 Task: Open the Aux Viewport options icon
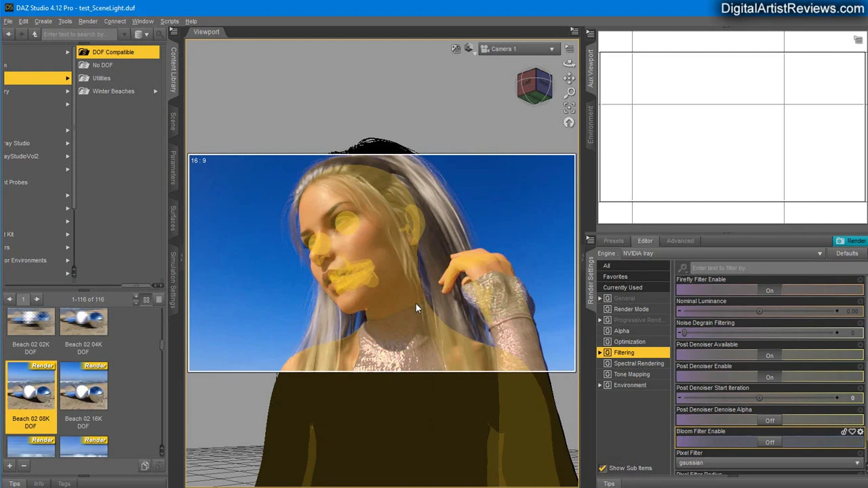[x=858, y=41]
